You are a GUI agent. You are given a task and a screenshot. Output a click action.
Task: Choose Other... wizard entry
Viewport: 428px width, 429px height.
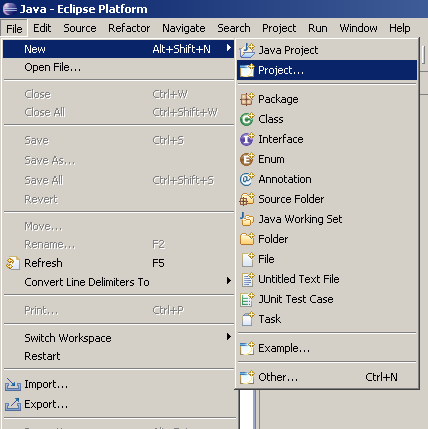click(327, 377)
